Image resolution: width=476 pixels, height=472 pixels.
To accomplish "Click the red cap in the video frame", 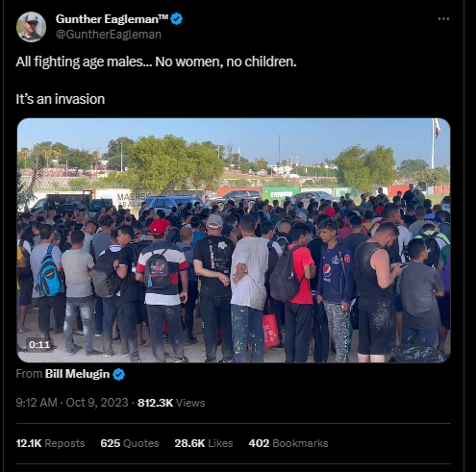I will coord(159,226).
